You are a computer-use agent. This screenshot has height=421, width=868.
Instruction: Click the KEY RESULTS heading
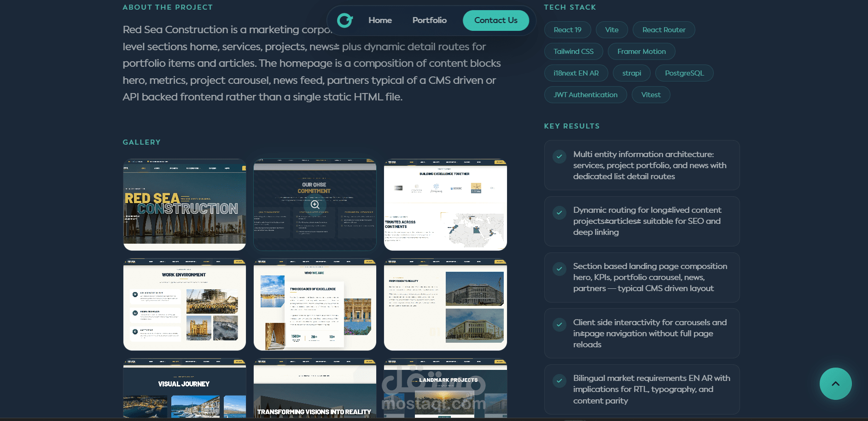click(x=571, y=126)
